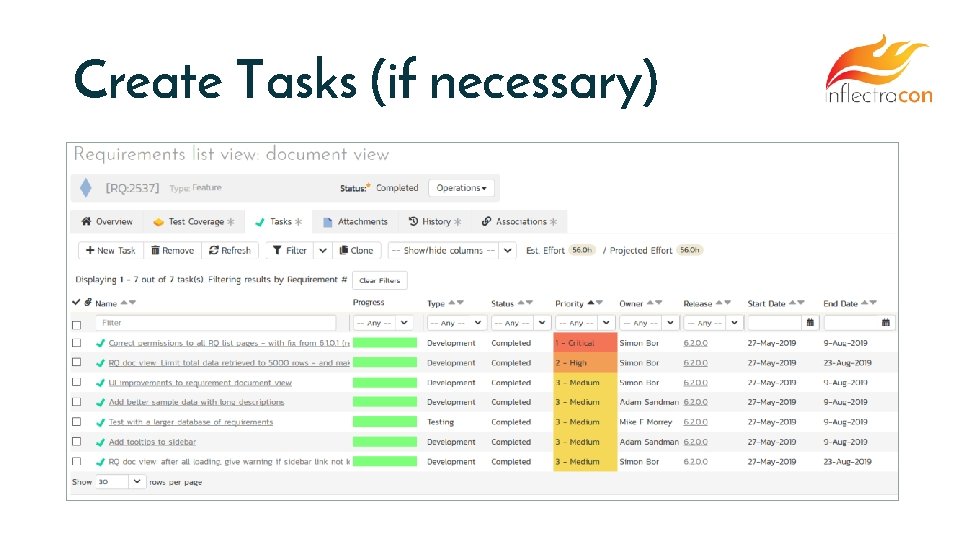Sort the Owner column arrows
This screenshot has width=960, height=540.
pos(654,302)
